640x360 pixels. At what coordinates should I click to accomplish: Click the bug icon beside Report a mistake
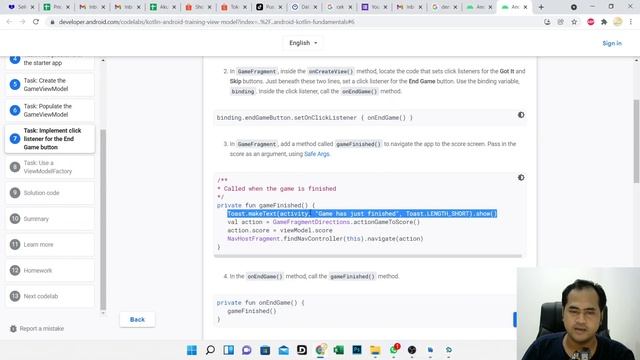(13, 329)
